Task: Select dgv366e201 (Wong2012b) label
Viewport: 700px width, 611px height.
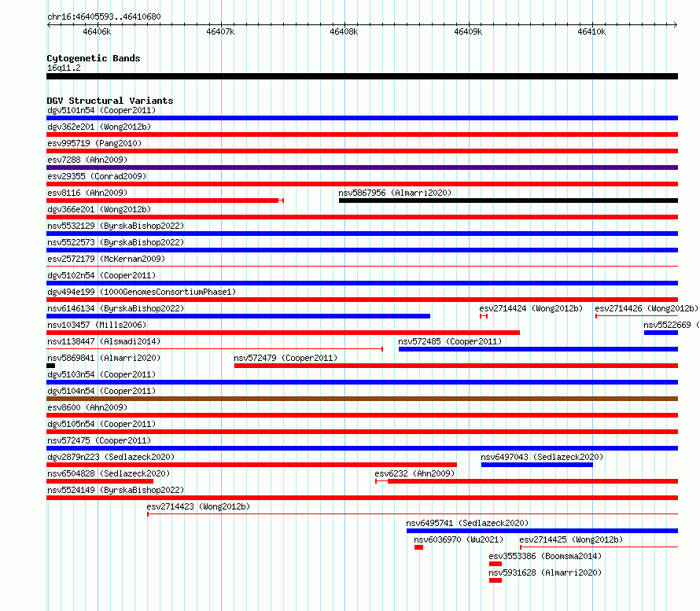Action: click(x=99, y=209)
